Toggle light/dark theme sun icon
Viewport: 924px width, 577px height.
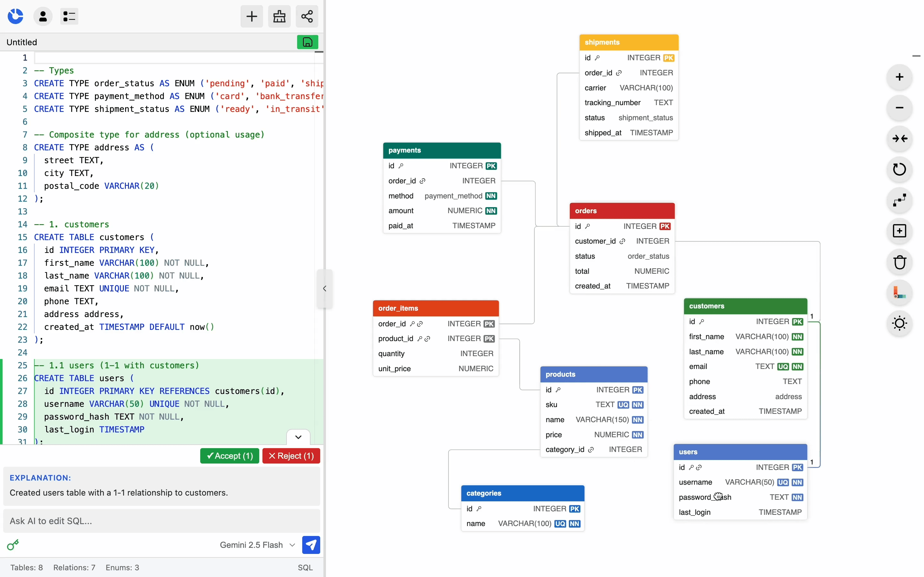(899, 323)
